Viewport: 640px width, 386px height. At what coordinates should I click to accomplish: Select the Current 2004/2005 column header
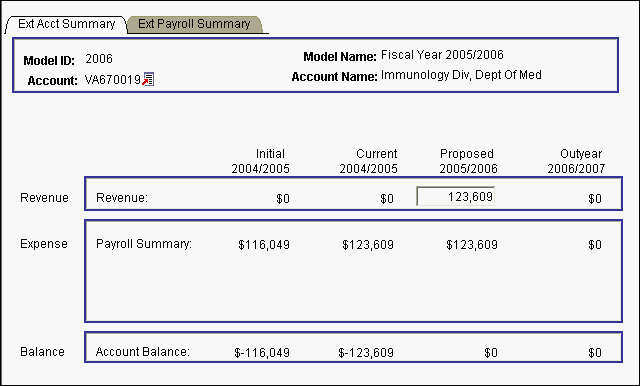[369, 161]
